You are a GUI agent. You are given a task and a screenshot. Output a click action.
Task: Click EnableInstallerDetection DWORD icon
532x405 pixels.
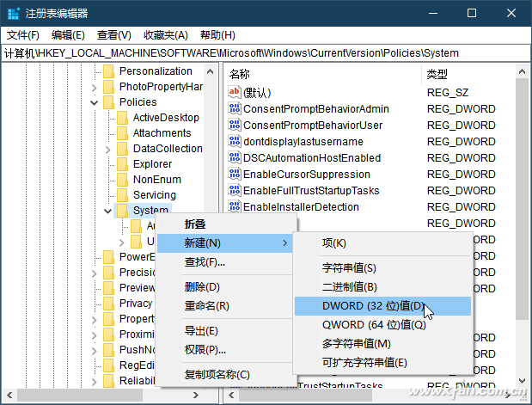pos(235,206)
